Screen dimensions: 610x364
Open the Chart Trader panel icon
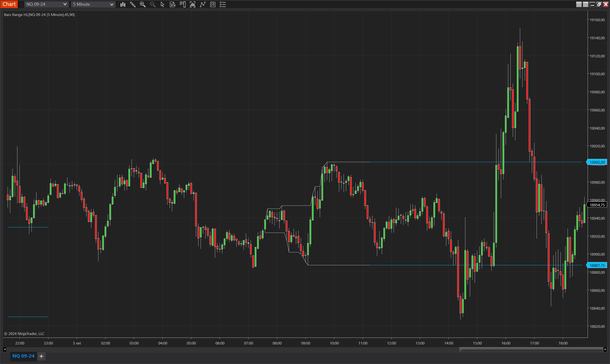183,4
